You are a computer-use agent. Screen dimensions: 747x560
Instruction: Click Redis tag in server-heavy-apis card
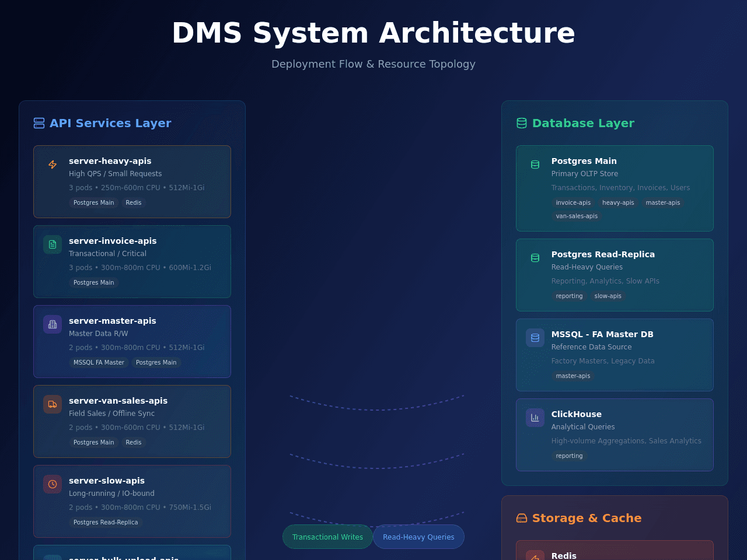(134, 203)
